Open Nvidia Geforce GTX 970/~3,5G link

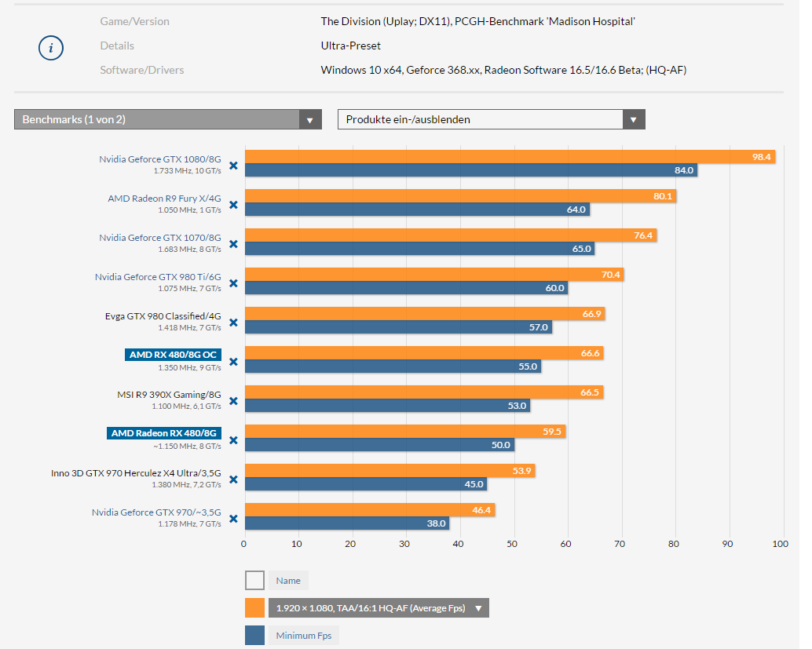(x=156, y=512)
